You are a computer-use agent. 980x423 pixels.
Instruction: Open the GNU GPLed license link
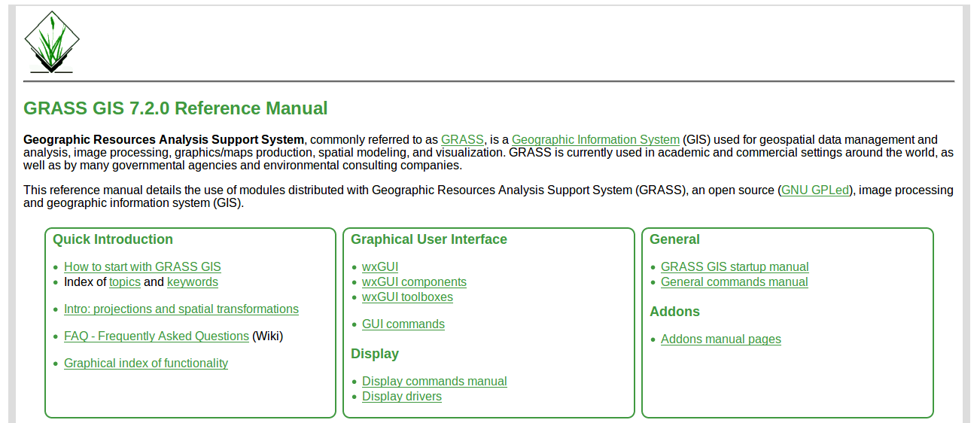815,190
